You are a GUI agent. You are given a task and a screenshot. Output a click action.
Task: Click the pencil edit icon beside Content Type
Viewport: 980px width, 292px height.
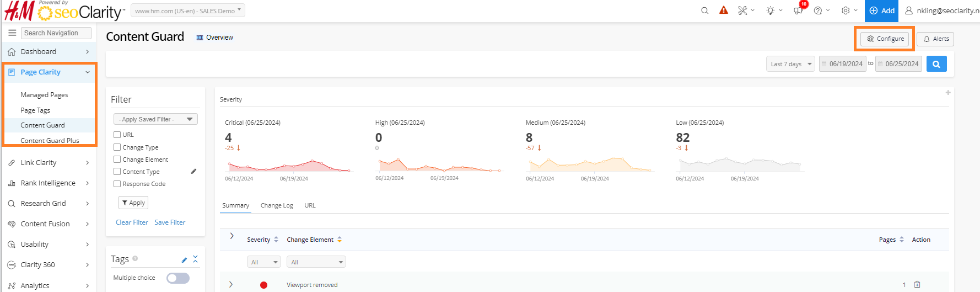193,172
